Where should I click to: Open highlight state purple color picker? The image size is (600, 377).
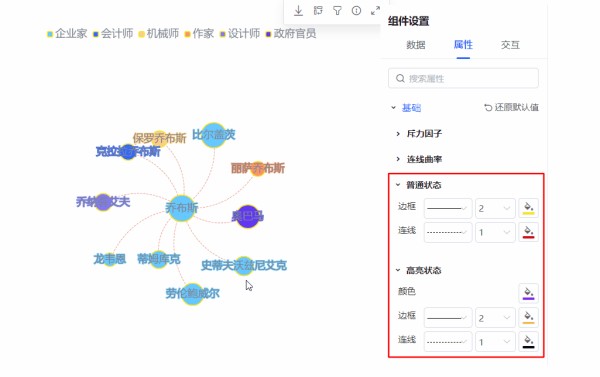point(528,293)
